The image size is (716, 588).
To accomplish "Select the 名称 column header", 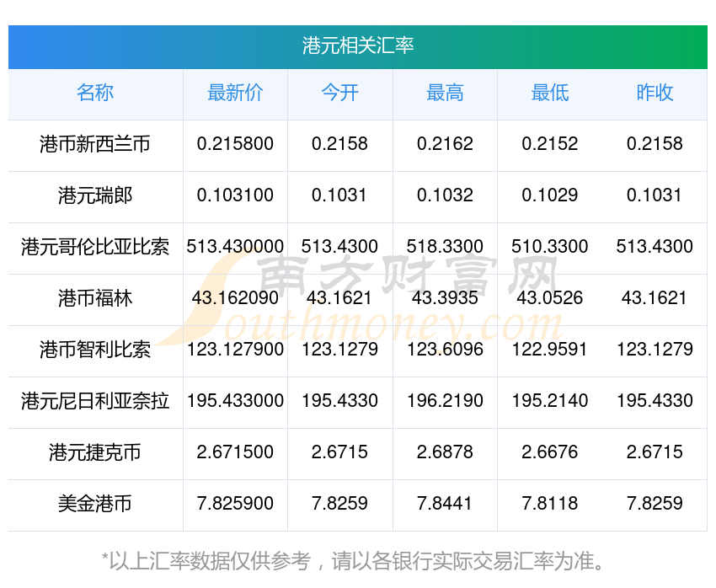I will [x=95, y=94].
